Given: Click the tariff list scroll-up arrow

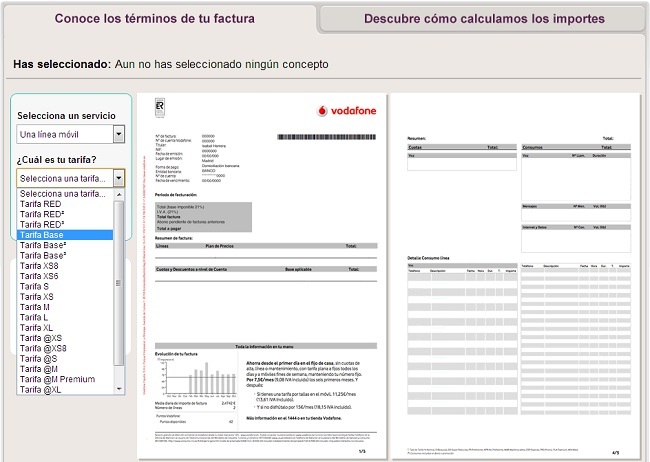Looking at the screenshot, I should [x=119, y=194].
